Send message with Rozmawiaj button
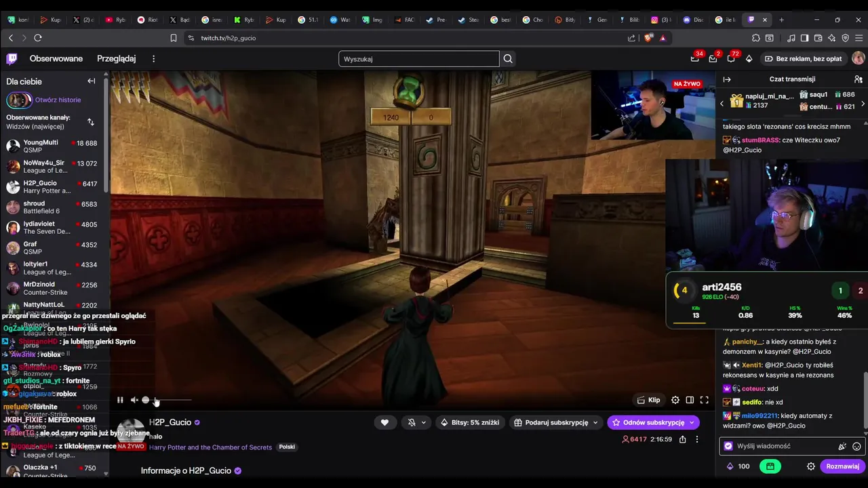This screenshot has width=868, height=488. click(842, 466)
